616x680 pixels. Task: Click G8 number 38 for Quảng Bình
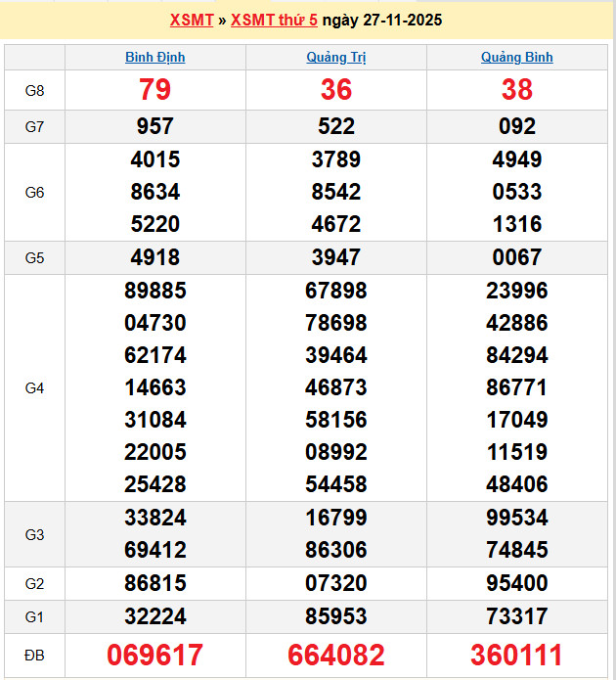516,90
